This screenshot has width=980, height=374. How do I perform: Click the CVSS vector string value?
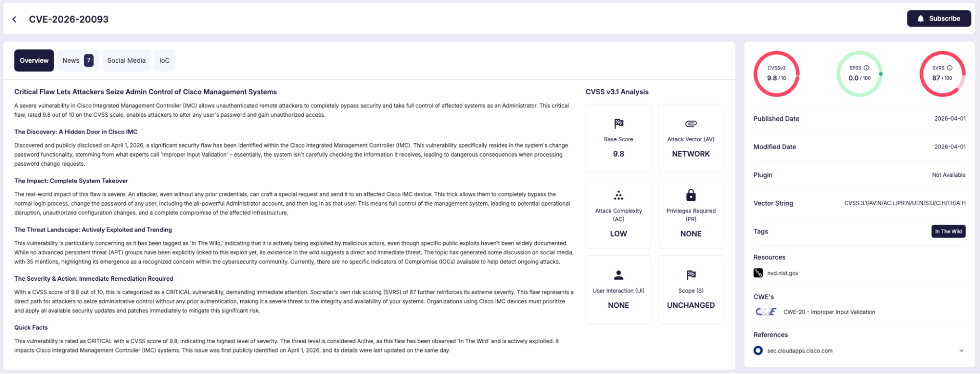tap(905, 203)
